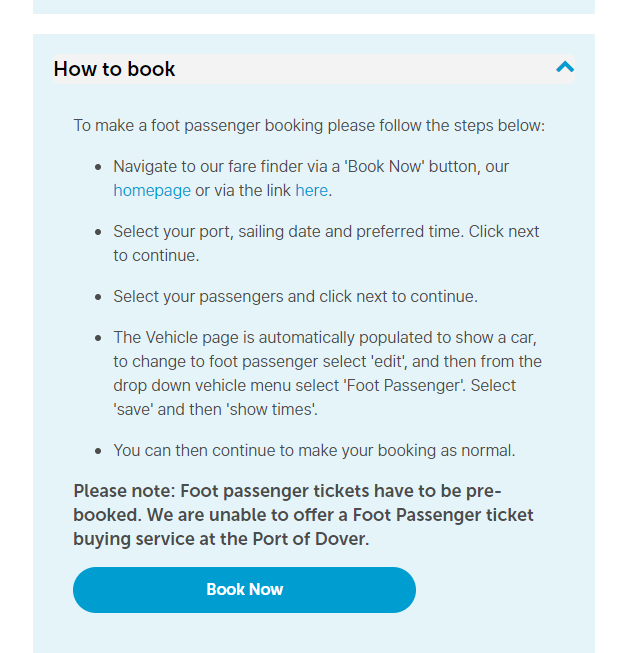
Task: Open the 'homepage' hyperlink
Action: [152, 191]
